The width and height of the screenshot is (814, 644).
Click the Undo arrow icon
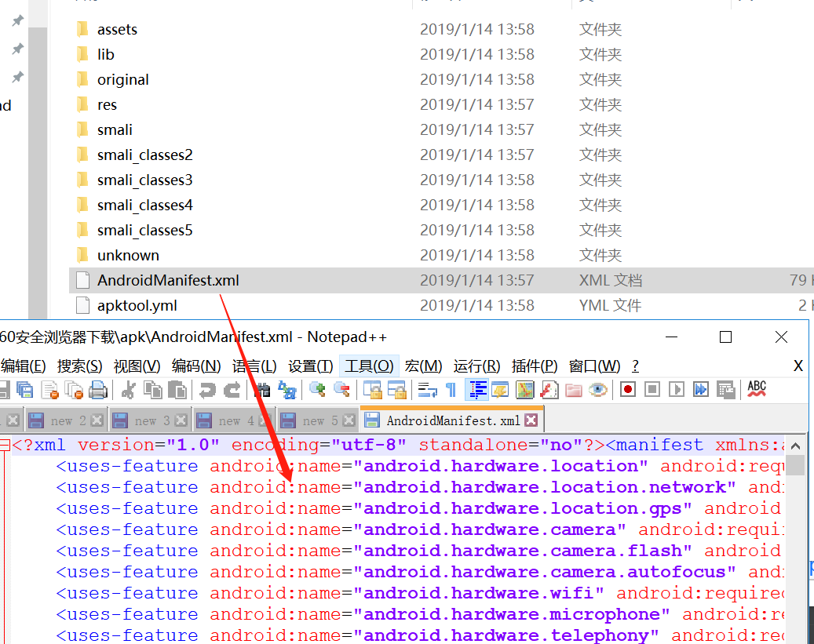tap(206, 390)
